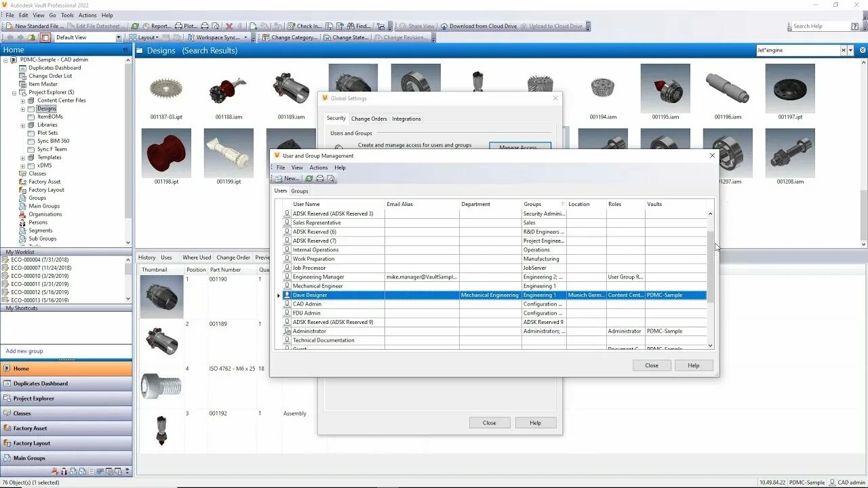
Task: Select the Designs folder in tree
Action: (47, 108)
